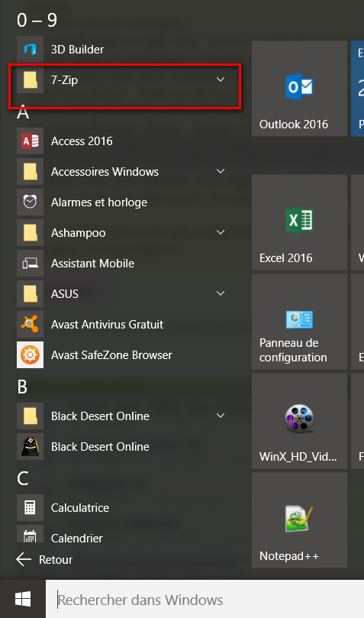Click the Retour label

point(56,560)
